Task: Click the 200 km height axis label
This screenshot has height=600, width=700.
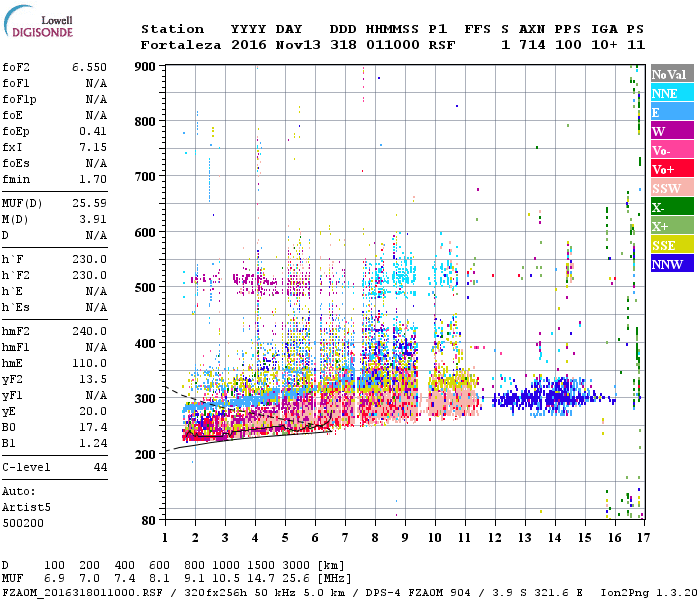Action: [145, 454]
